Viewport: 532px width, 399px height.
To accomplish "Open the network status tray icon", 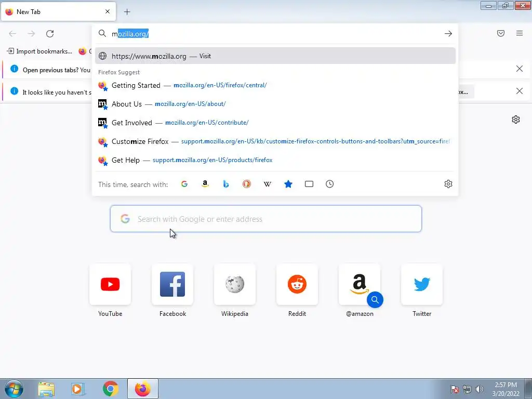I will click(467, 389).
